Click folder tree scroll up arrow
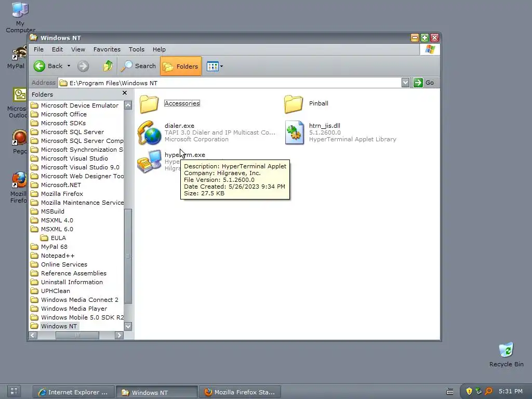The image size is (532, 399). tap(128, 105)
